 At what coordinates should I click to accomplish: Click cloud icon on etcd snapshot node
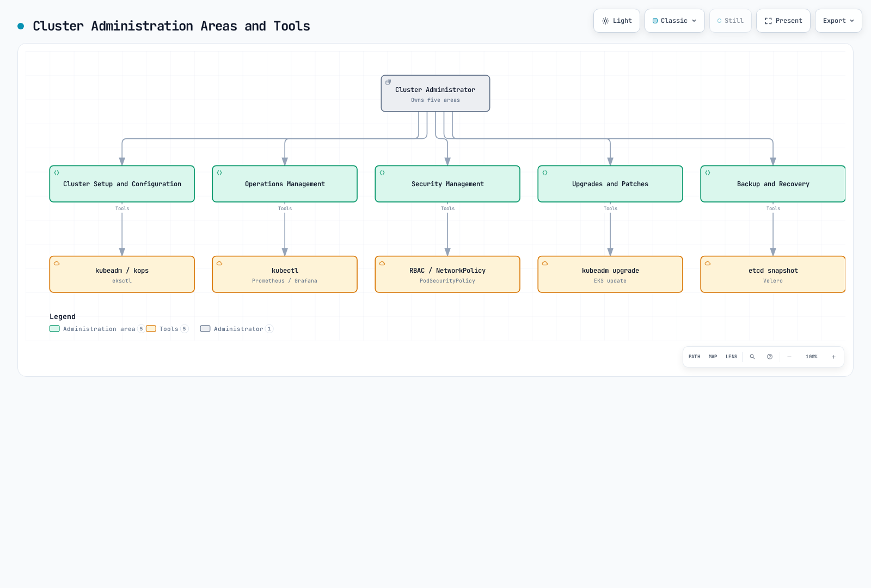pos(708,263)
